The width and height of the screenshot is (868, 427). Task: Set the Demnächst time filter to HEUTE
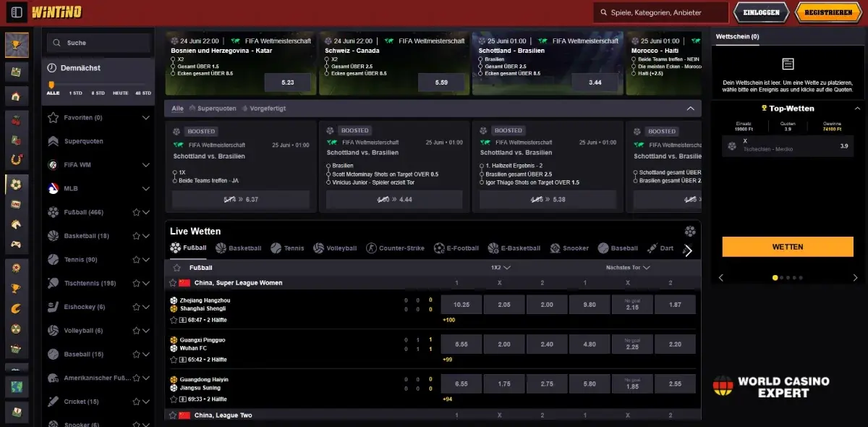[120, 93]
